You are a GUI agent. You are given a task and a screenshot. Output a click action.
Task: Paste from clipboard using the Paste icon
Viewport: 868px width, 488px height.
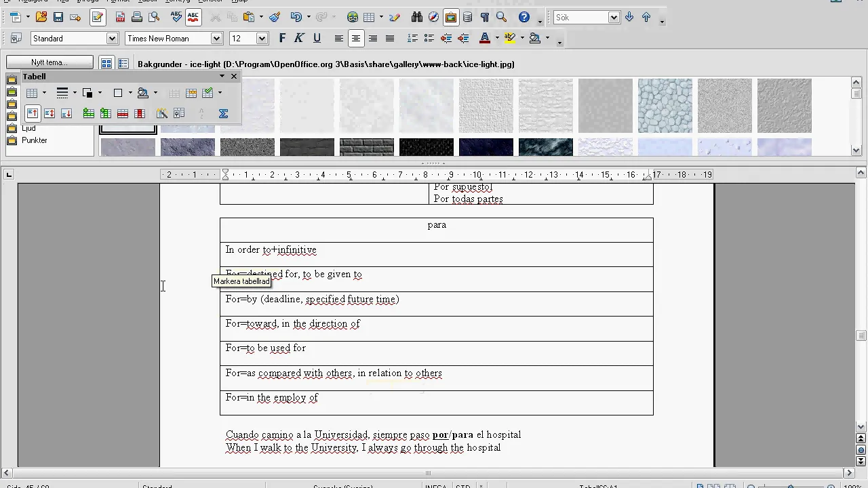click(x=249, y=17)
